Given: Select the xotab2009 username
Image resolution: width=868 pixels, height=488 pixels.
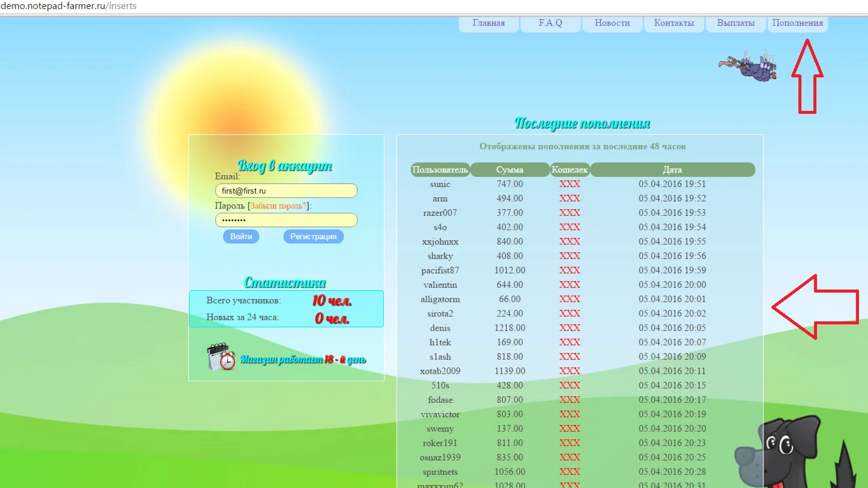Looking at the screenshot, I should pos(440,371).
